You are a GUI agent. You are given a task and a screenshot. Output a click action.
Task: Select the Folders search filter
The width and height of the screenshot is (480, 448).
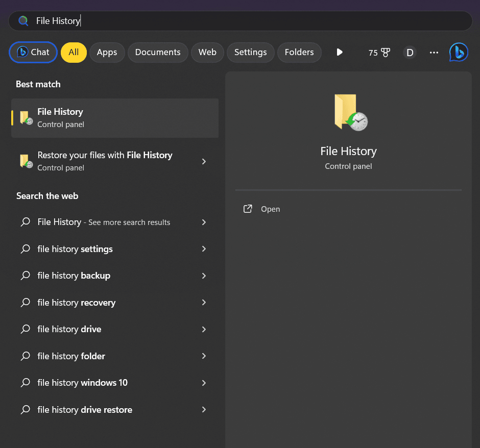tap(299, 52)
